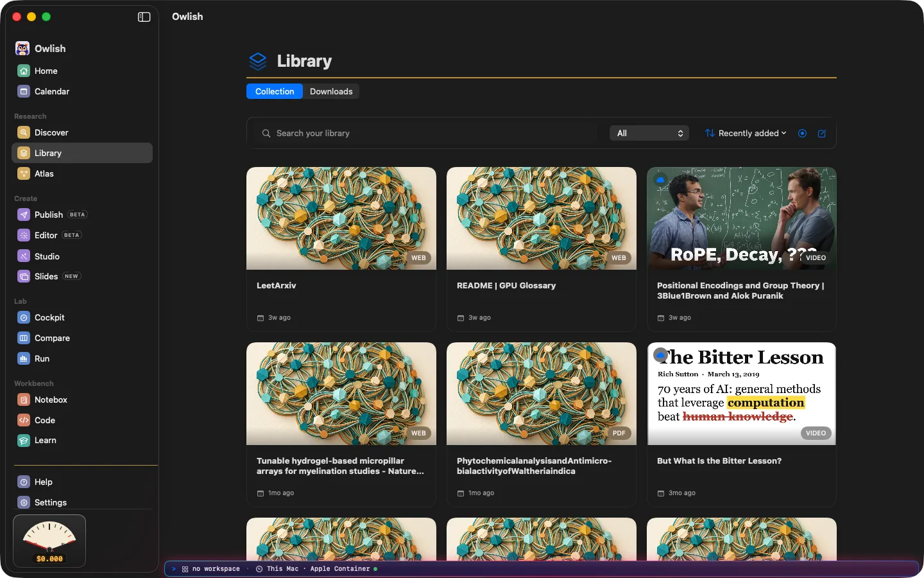Open the PhytochemicalanalysisandAntimicro title
The height and width of the screenshot is (578, 924).
(534, 466)
